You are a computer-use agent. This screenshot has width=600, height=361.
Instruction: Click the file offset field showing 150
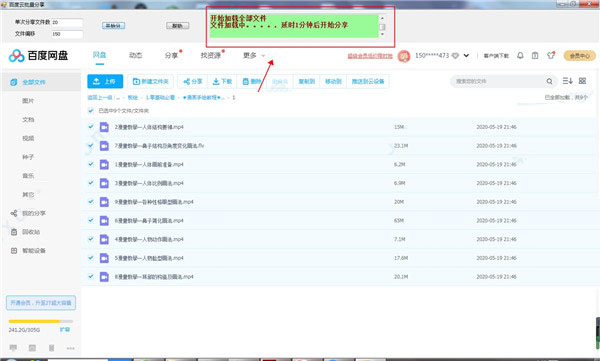[x=67, y=34]
